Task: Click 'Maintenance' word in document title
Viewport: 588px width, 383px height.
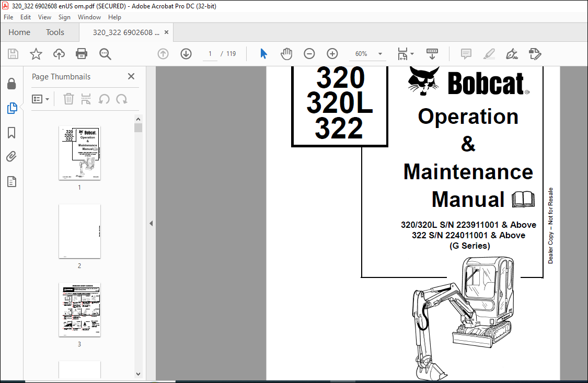Action: 468,172
